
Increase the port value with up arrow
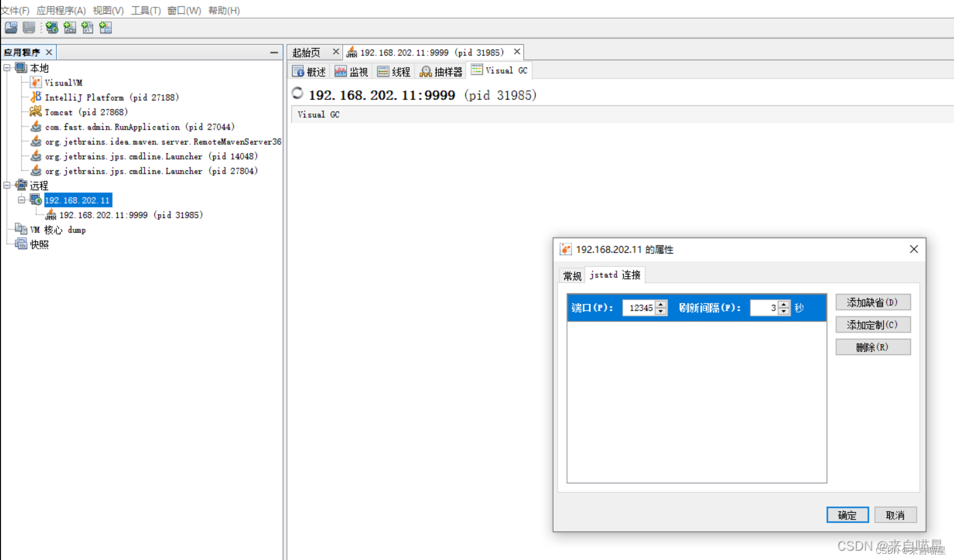[x=661, y=304]
